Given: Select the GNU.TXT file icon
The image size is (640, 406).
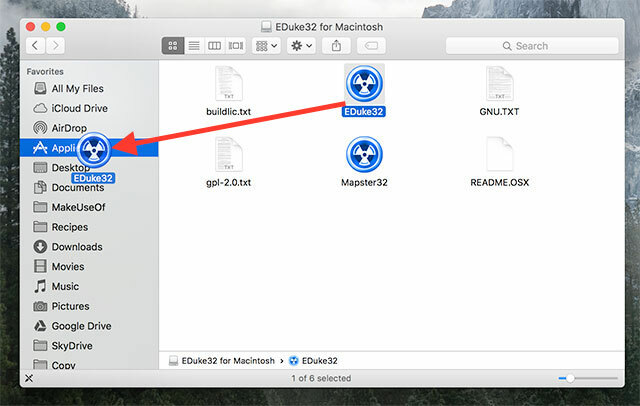Looking at the screenshot, I should (x=500, y=84).
